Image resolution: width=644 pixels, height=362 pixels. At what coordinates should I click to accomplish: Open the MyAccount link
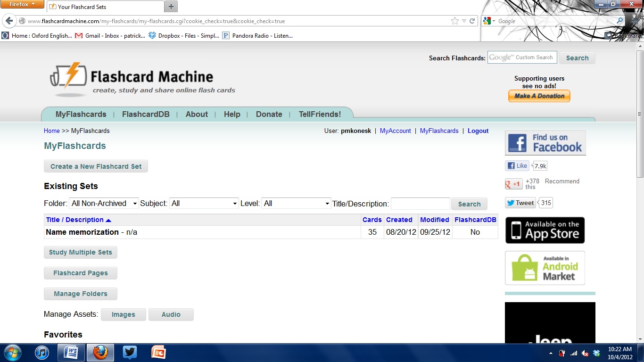tap(396, 131)
